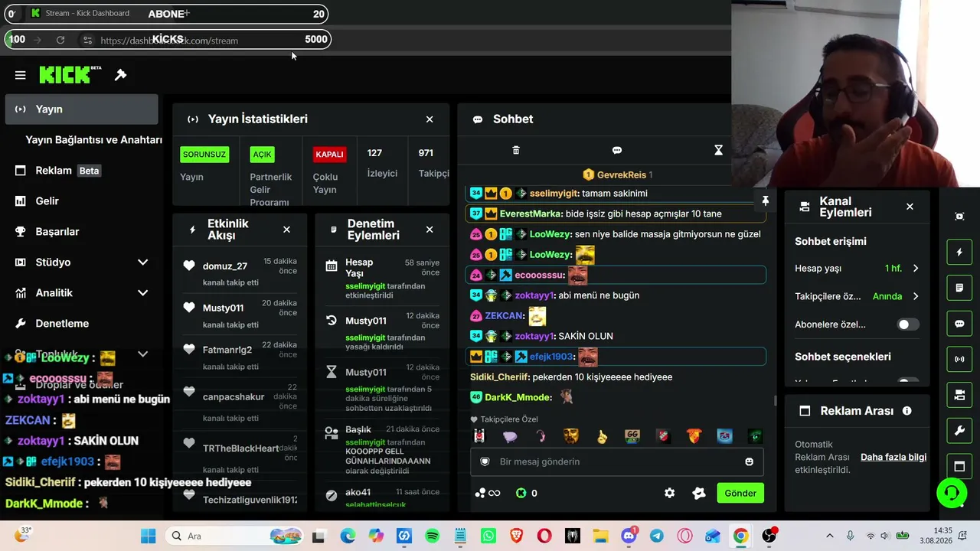Toggle the chat widget button in right sidebar
980x551 pixels.
click(x=959, y=324)
